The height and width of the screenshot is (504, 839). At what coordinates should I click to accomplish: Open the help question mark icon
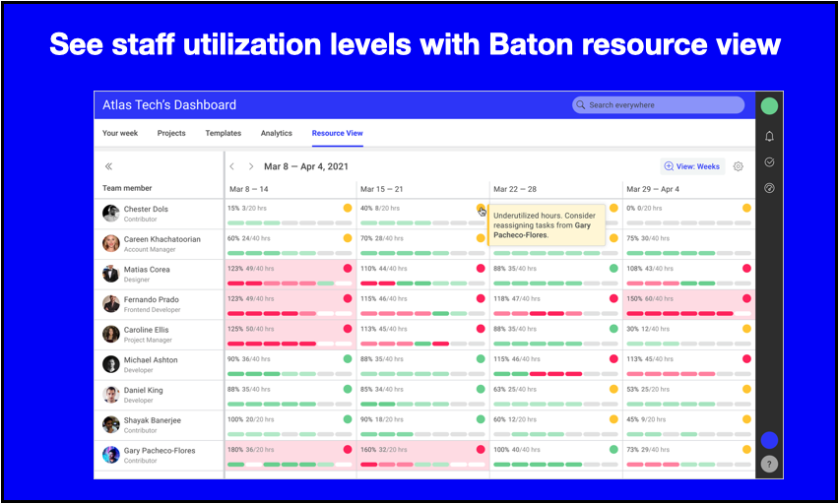pos(769,464)
